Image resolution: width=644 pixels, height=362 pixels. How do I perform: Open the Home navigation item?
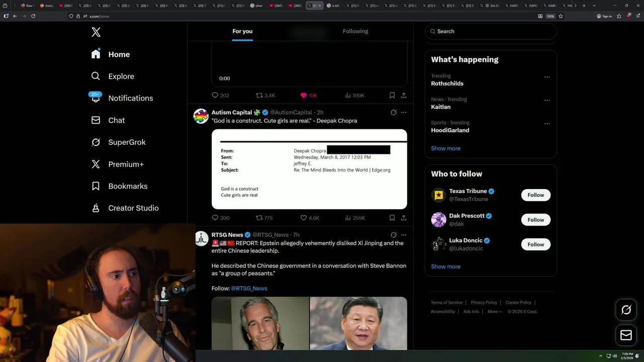tap(111, 54)
